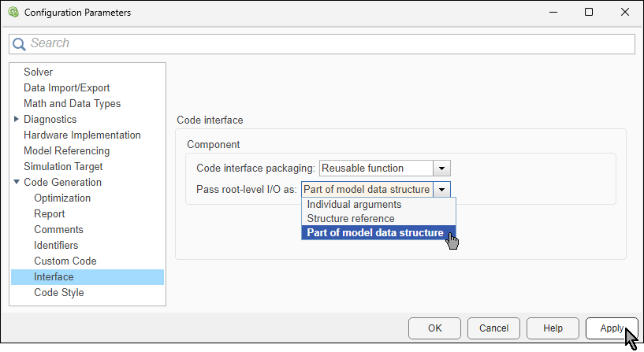The image size is (644, 352).
Task: Click the Configuration Parameters gear icon in title bar
Action: (13, 13)
